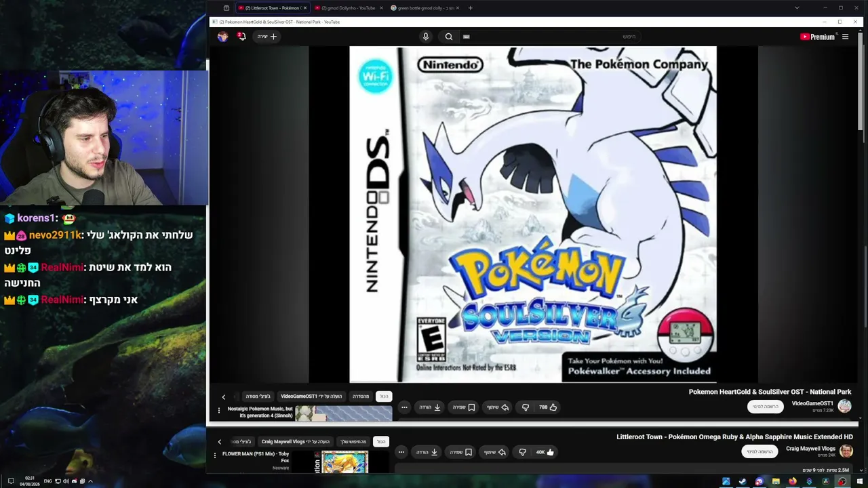The image size is (868, 488).
Task: Open the on-screen keyboard icon in search box
Action: coord(467,37)
